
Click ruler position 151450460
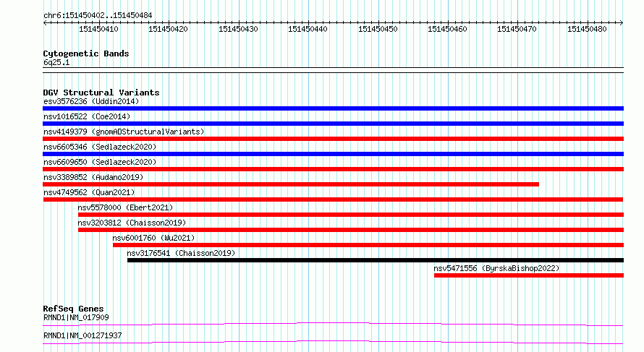pos(447,30)
